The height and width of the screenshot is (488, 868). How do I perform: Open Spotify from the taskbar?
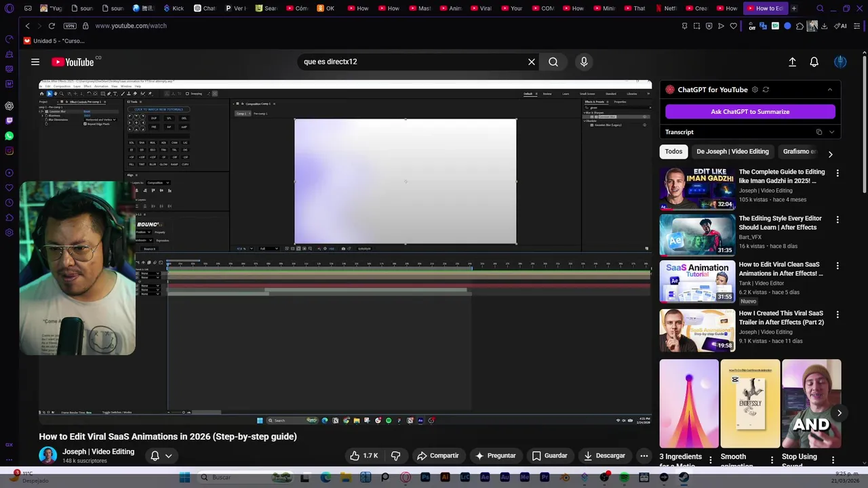pos(624,477)
